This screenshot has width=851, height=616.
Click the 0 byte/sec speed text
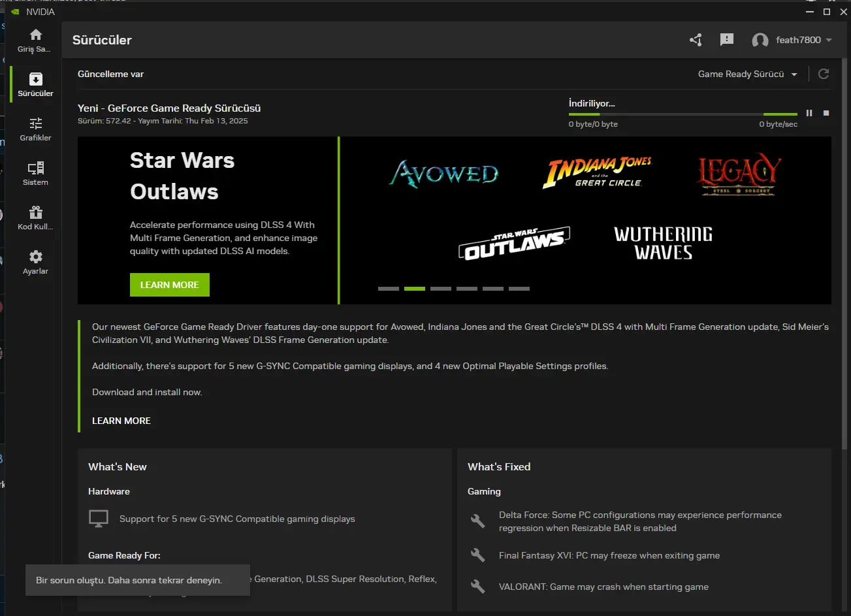779,124
